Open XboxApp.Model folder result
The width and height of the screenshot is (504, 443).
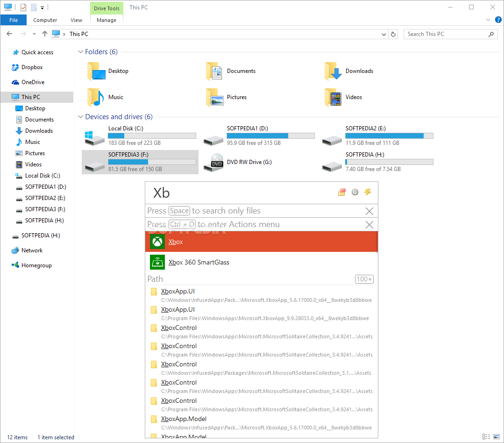(261, 423)
